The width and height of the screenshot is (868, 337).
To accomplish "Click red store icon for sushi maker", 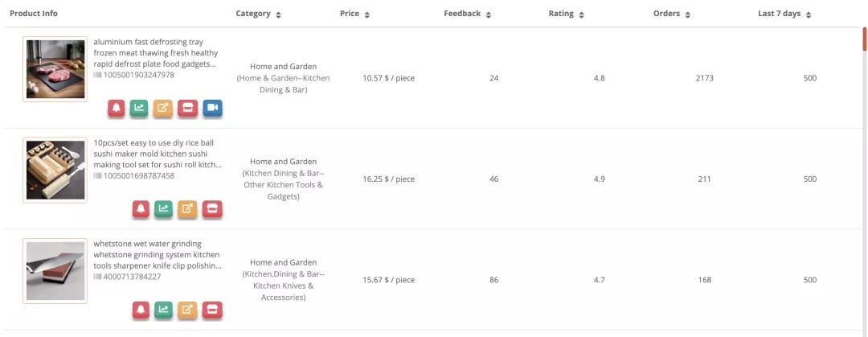I will 212,209.
